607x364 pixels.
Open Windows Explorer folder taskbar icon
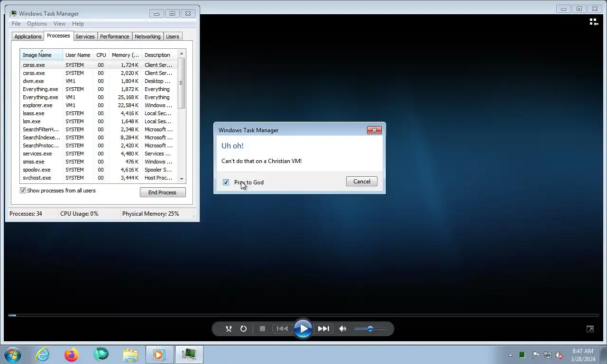pos(130,354)
